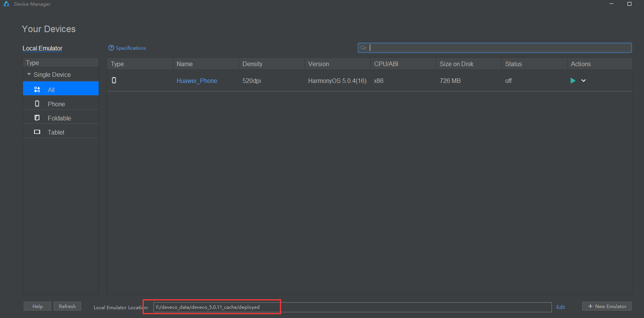This screenshot has width=644, height=318.
Task: Sort by the Size on Disk column header
Action: [x=469, y=64]
